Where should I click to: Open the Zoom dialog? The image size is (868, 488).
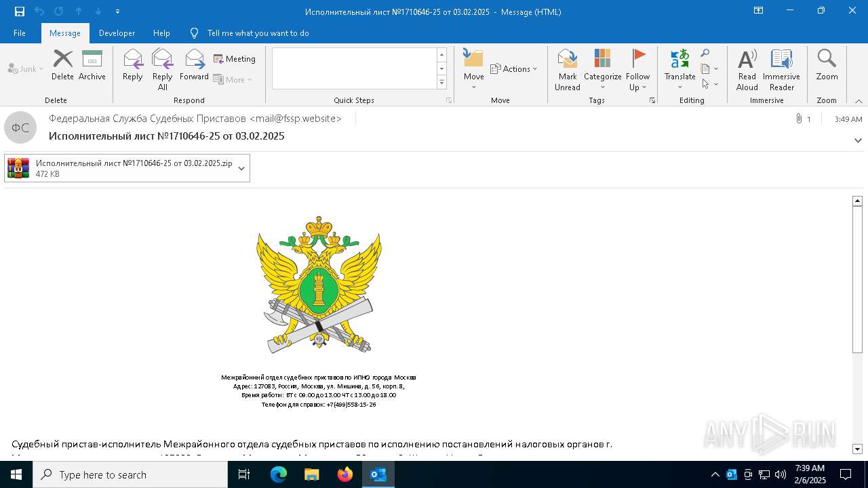coord(827,65)
